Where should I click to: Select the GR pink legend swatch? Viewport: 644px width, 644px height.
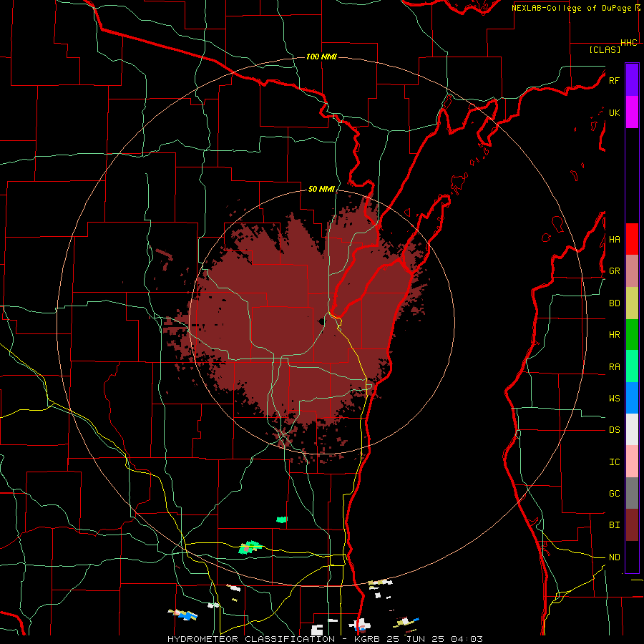pos(632,271)
